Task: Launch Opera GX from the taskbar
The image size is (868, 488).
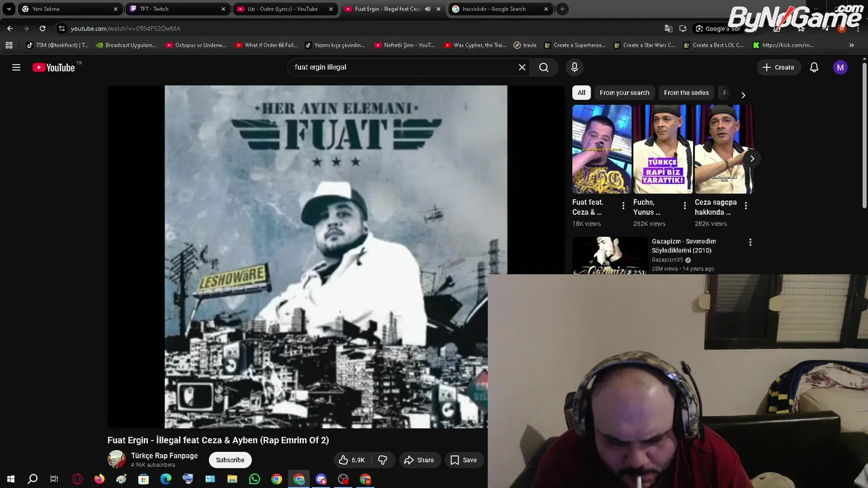Action: pyautogui.click(x=77, y=479)
